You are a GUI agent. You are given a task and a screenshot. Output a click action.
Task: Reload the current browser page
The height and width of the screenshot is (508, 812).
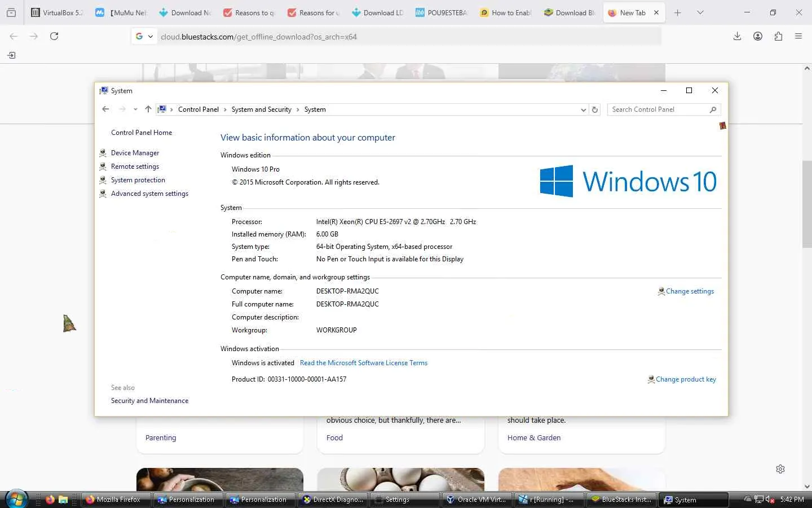54,36
